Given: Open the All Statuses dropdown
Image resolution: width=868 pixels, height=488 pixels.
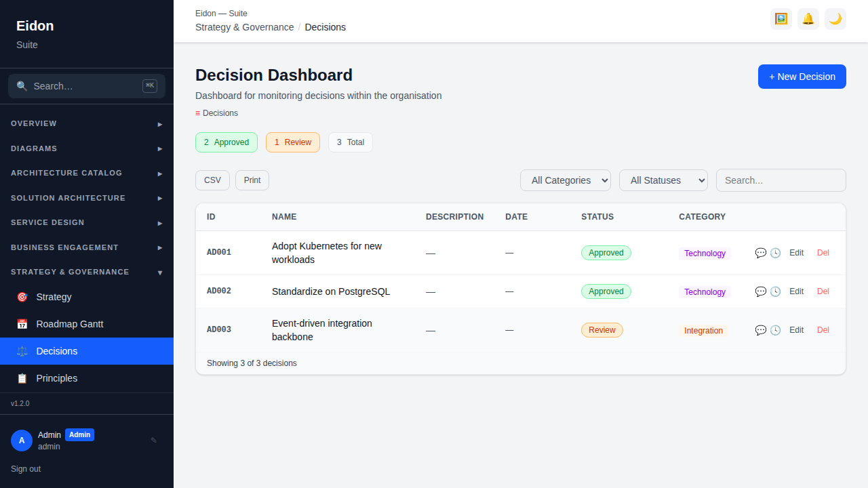Looking at the screenshot, I should (x=663, y=180).
